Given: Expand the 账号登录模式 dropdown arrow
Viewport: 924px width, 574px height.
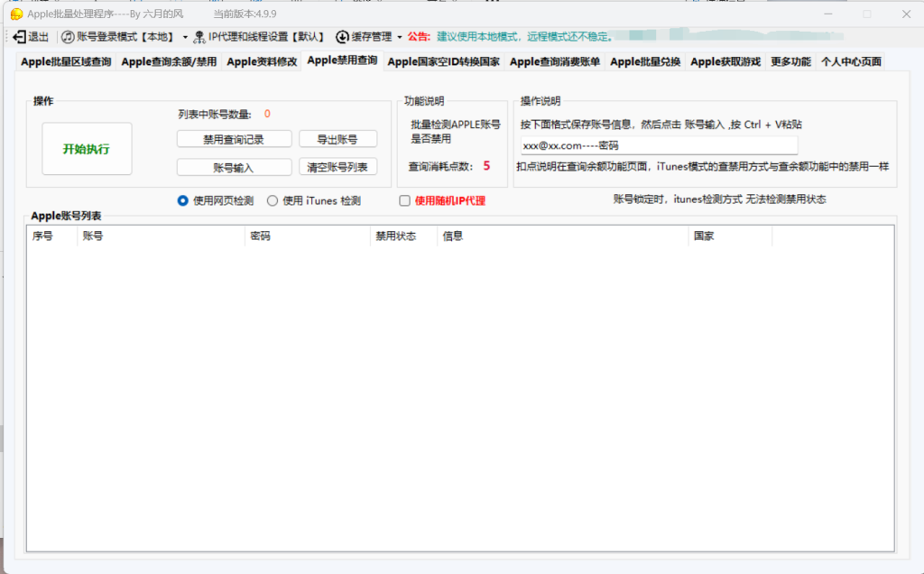Looking at the screenshot, I should (x=185, y=37).
